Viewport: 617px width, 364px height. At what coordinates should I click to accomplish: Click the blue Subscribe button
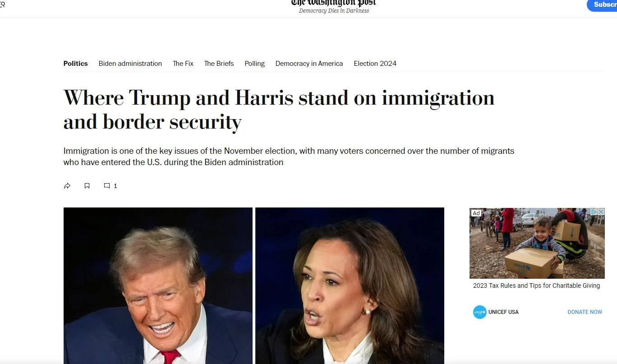[x=602, y=5]
